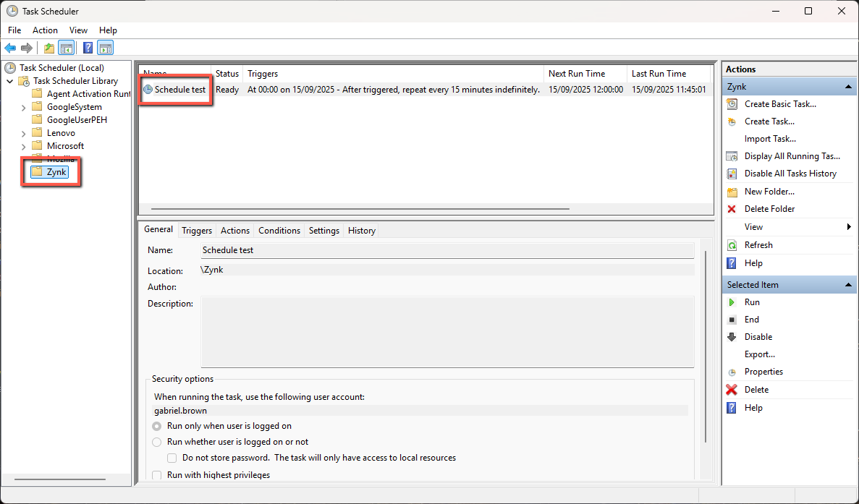This screenshot has width=859, height=504.
Task: Tick the Do not store password checkbox
Action: pyautogui.click(x=172, y=458)
